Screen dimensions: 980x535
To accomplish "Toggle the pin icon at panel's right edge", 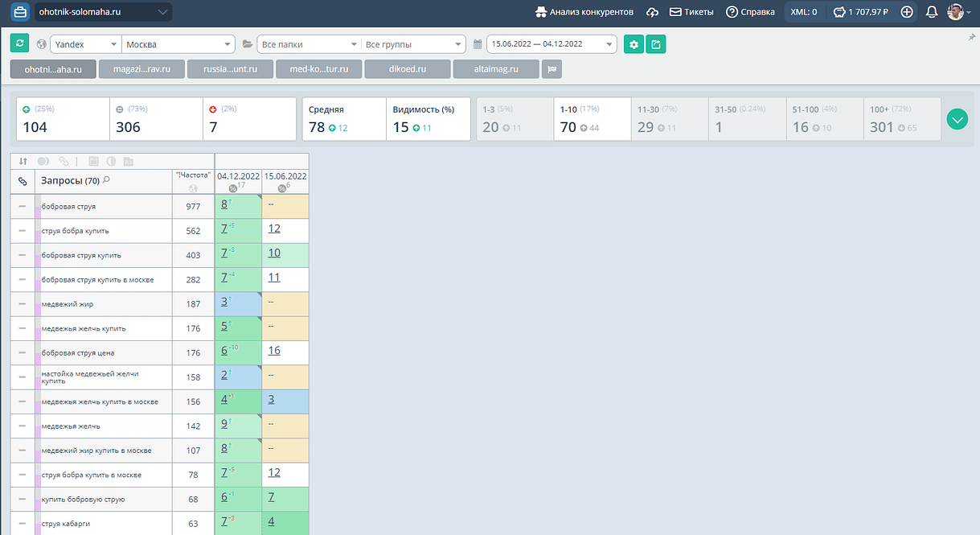I will pyautogui.click(x=972, y=37).
